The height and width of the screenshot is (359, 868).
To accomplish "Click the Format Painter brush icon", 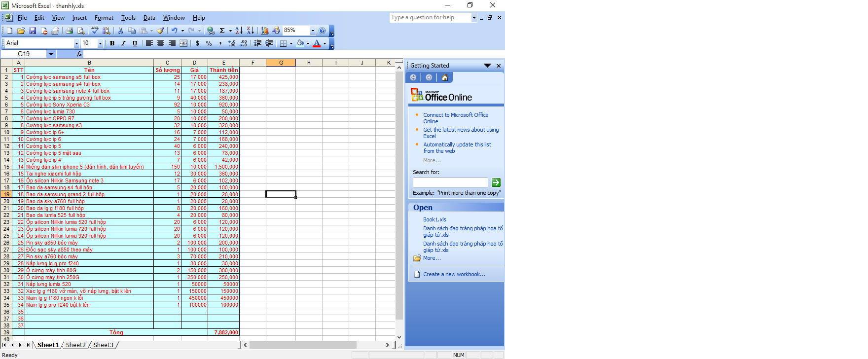I will (x=161, y=31).
